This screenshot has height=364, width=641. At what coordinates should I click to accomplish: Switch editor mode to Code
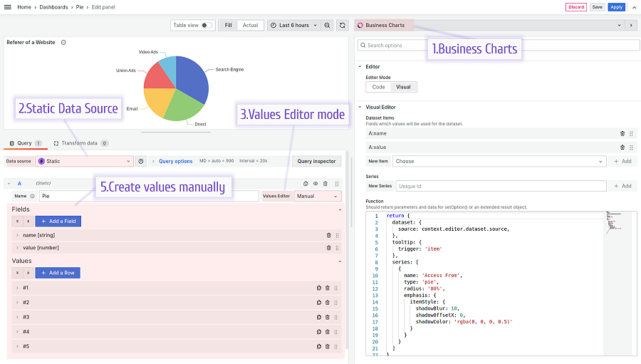(x=378, y=87)
